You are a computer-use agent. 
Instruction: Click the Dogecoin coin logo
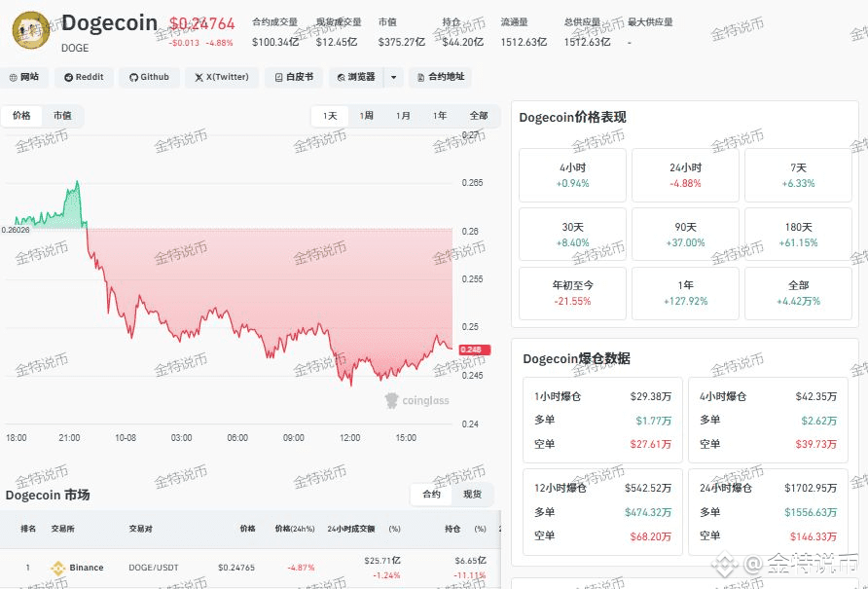click(31, 30)
